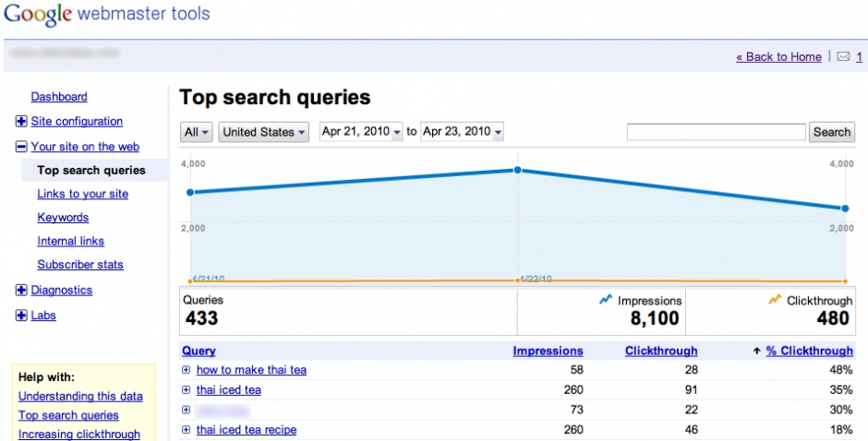Viewport: 868px width, 441px height.
Task: Click the Clickthrough orange chart icon
Action: pos(775,300)
